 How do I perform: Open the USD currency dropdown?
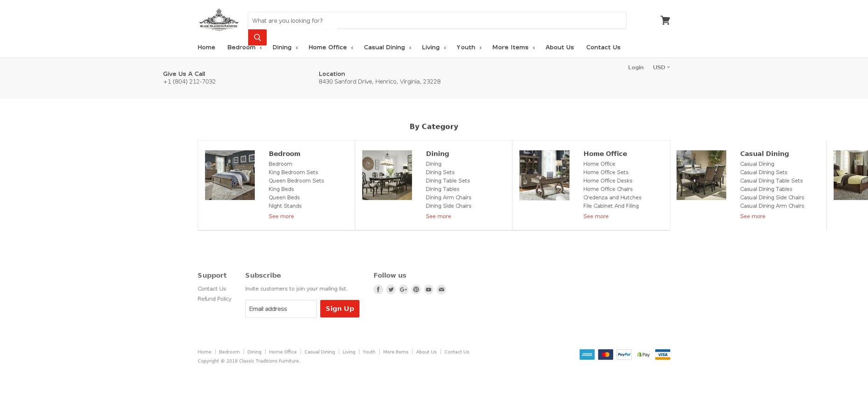(661, 67)
